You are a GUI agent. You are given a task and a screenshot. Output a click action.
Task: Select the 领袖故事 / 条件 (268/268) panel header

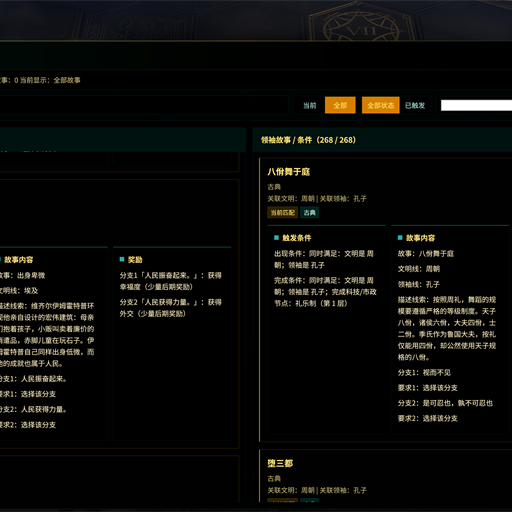tap(308, 140)
